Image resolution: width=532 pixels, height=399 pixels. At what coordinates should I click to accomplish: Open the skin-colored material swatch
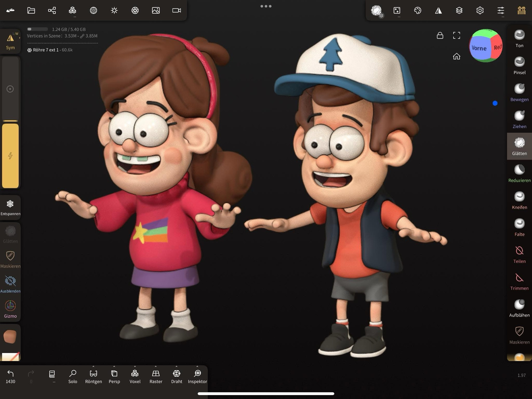click(10, 336)
